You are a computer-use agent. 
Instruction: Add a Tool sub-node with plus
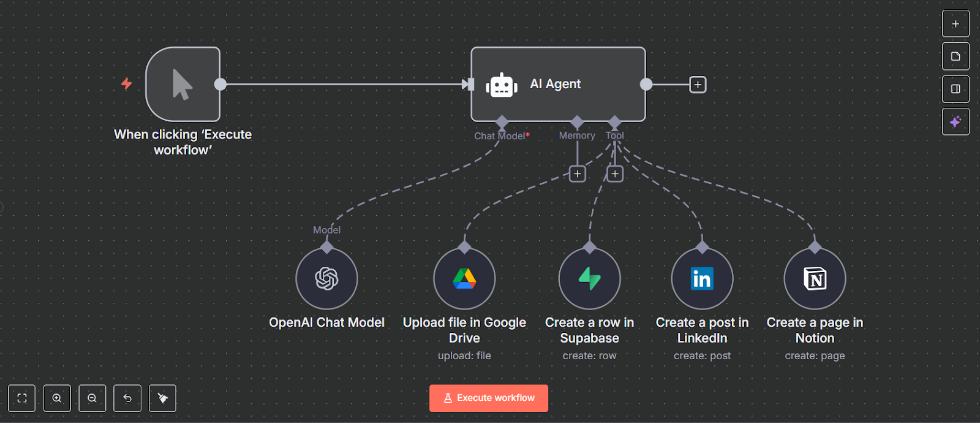point(615,174)
